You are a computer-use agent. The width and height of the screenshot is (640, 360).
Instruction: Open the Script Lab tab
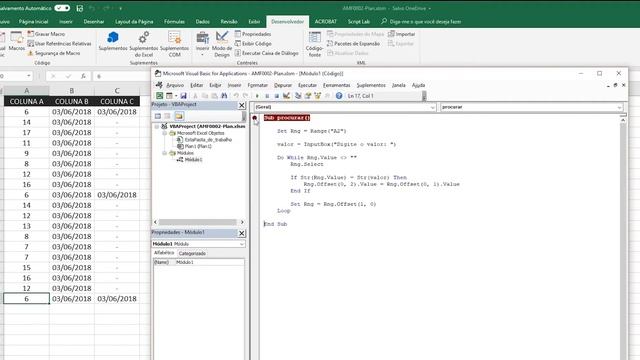[x=359, y=22]
